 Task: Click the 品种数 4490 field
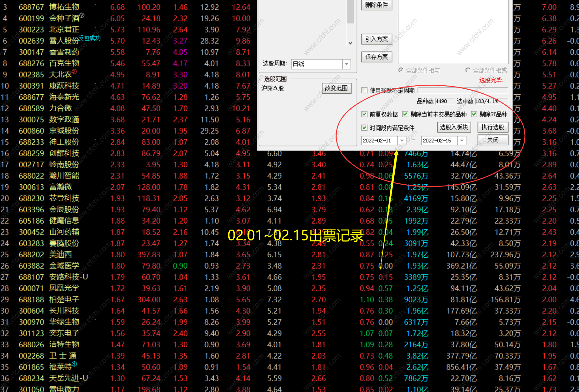[x=445, y=101]
